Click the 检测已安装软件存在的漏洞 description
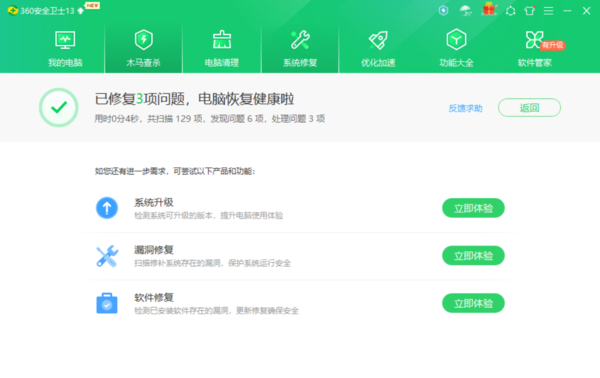 click(x=216, y=311)
